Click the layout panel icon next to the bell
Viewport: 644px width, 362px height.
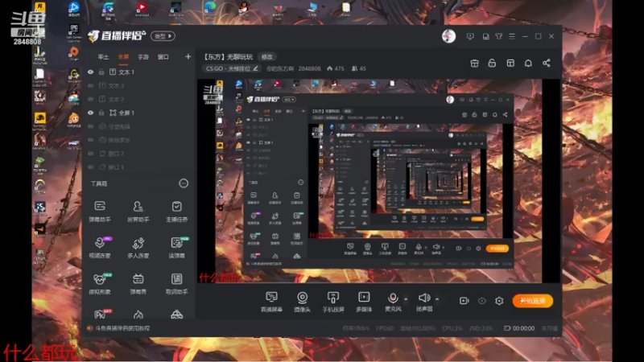point(510,64)
